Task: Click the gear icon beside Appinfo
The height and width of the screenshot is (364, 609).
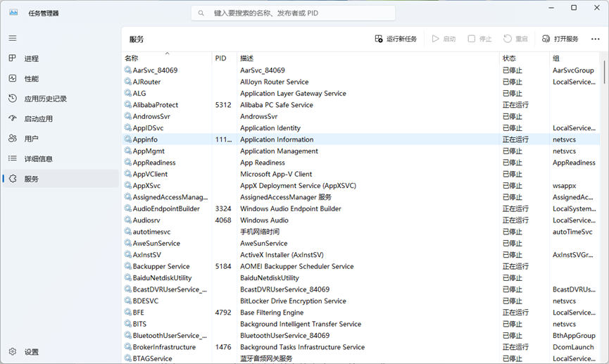Action: click(x=127, y=139)
